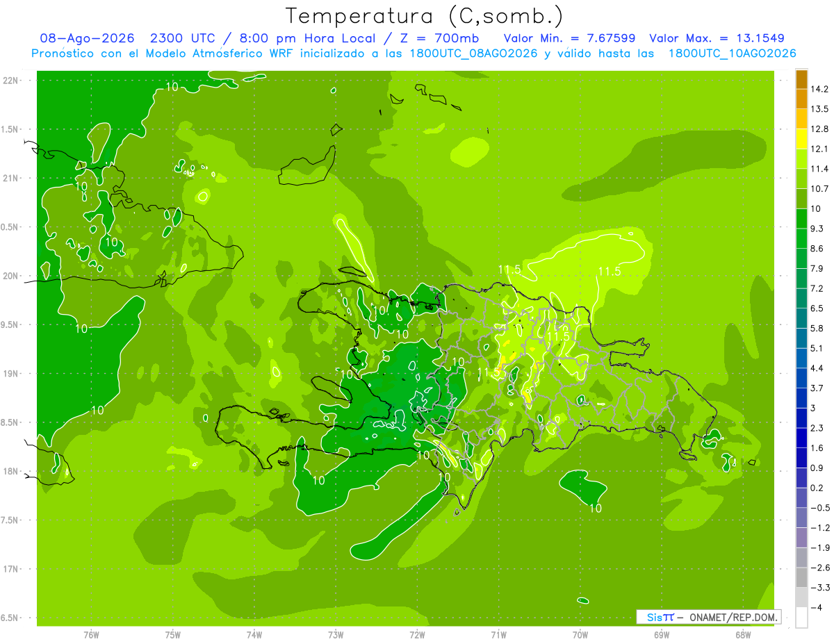This screenshot has height=644, width=834.
Task: Click the legend value "5.8"
Action: coord(817,329)
